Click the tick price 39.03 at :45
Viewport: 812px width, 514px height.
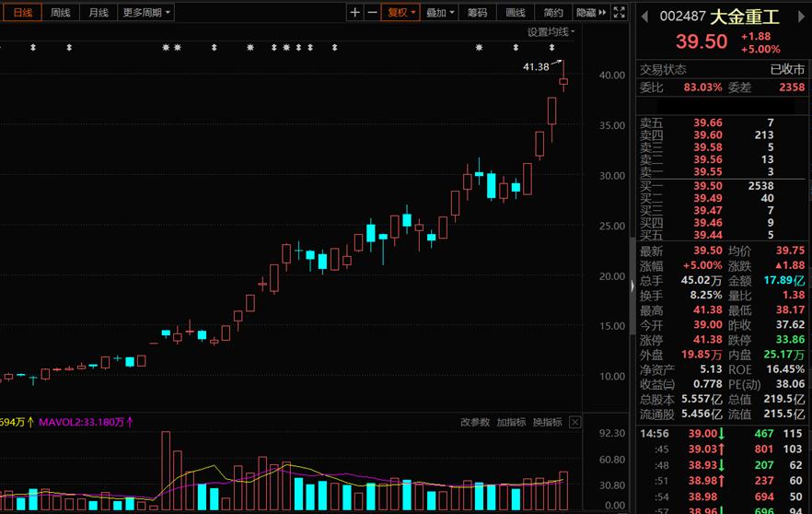[x=702, y=450]
